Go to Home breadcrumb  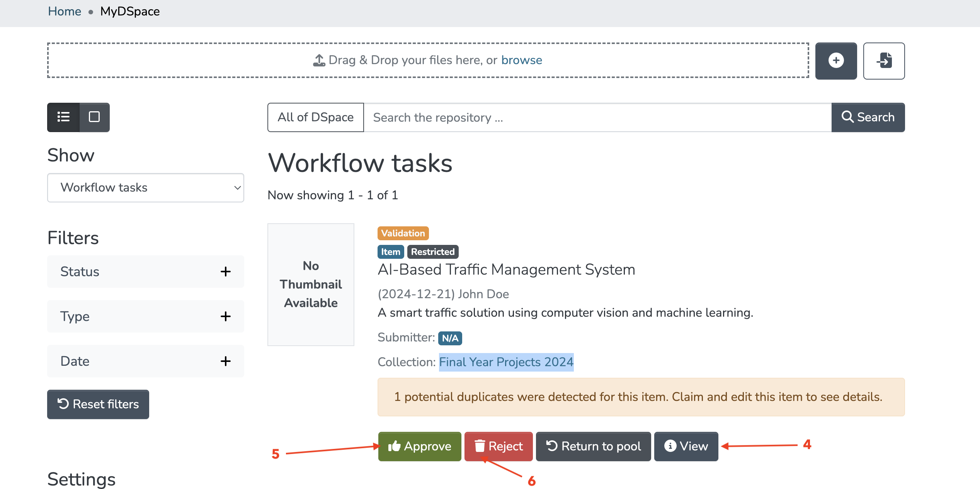65,11
